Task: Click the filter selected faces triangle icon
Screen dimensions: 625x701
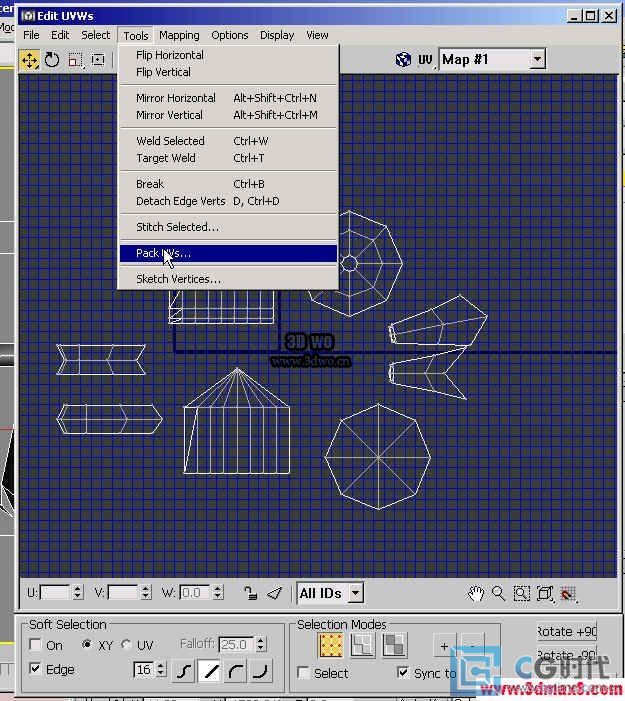Action: 274,593
